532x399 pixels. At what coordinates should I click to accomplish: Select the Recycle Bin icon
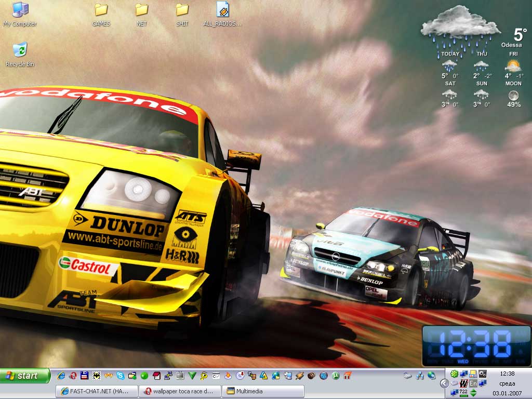tap(20, 55)
